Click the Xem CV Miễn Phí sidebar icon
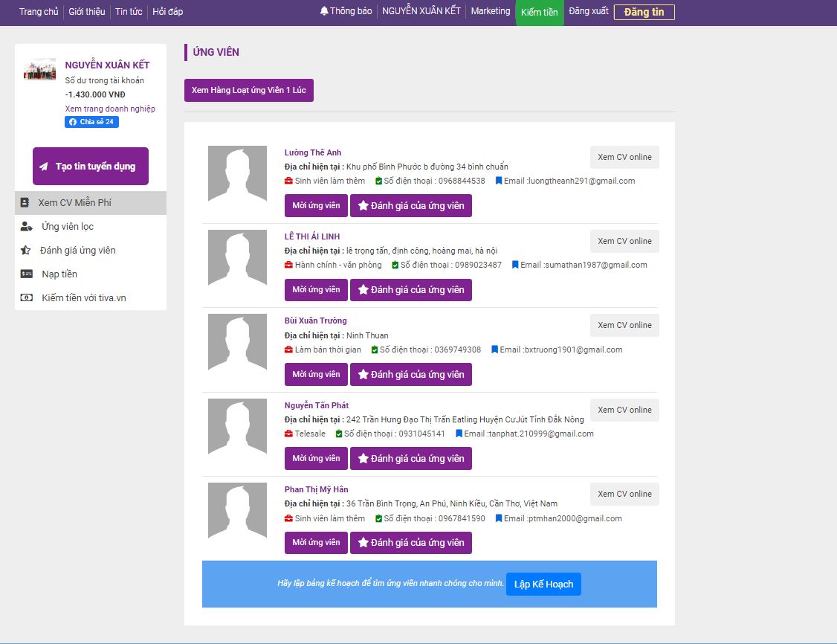The image size is (837, 644). click(x=25, y=202)
